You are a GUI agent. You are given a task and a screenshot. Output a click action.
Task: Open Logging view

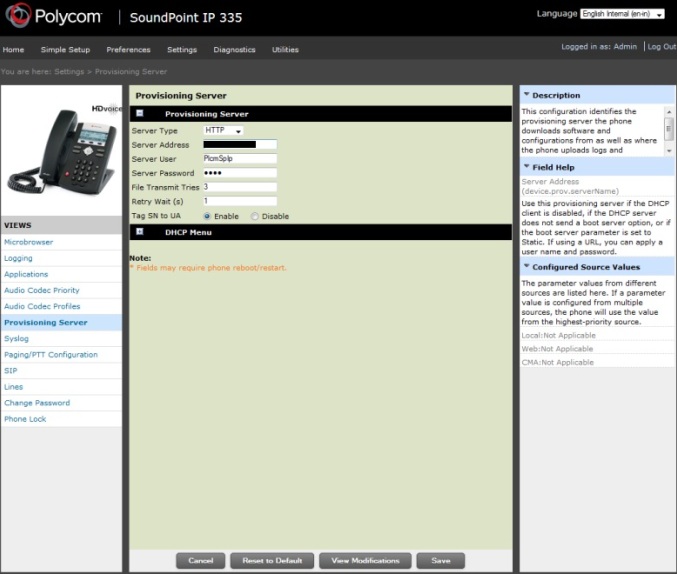(18, 258)
